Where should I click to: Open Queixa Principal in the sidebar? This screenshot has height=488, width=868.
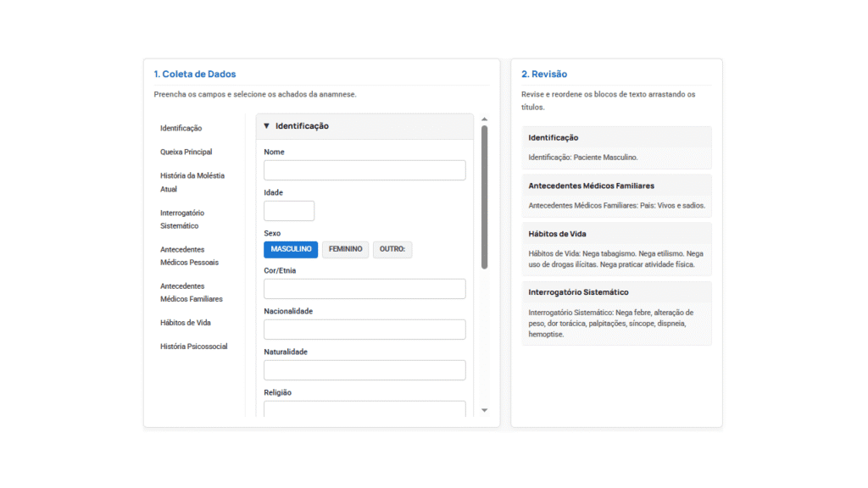pyautogui.click(x=186, y=152)
